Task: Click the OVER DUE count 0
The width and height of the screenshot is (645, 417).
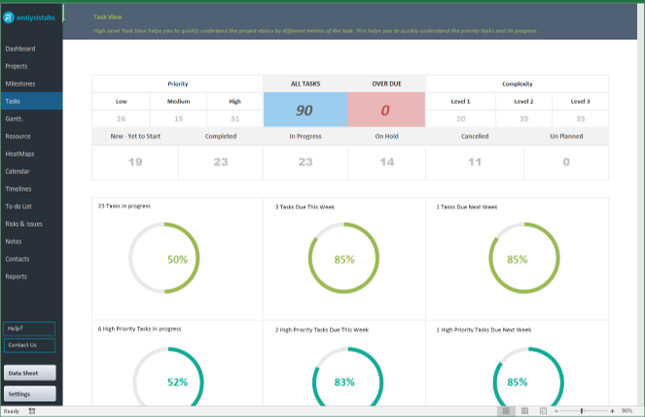Action: (x=386, y=110)
